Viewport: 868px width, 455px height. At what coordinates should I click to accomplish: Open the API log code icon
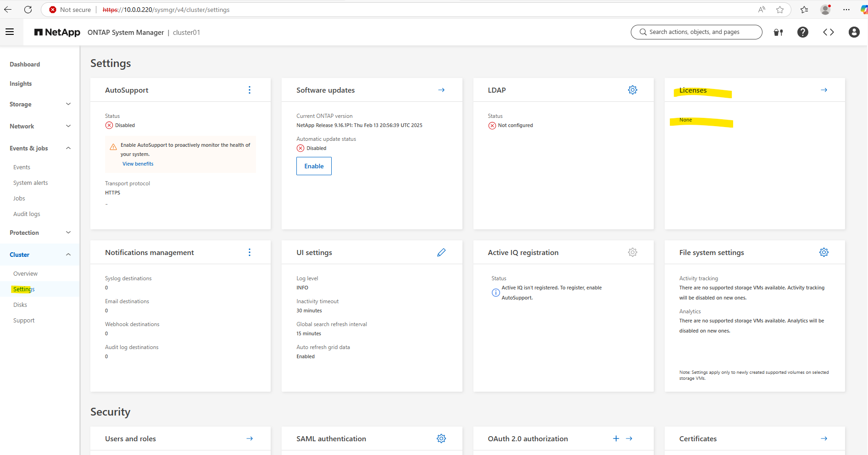tap(829, 32)
